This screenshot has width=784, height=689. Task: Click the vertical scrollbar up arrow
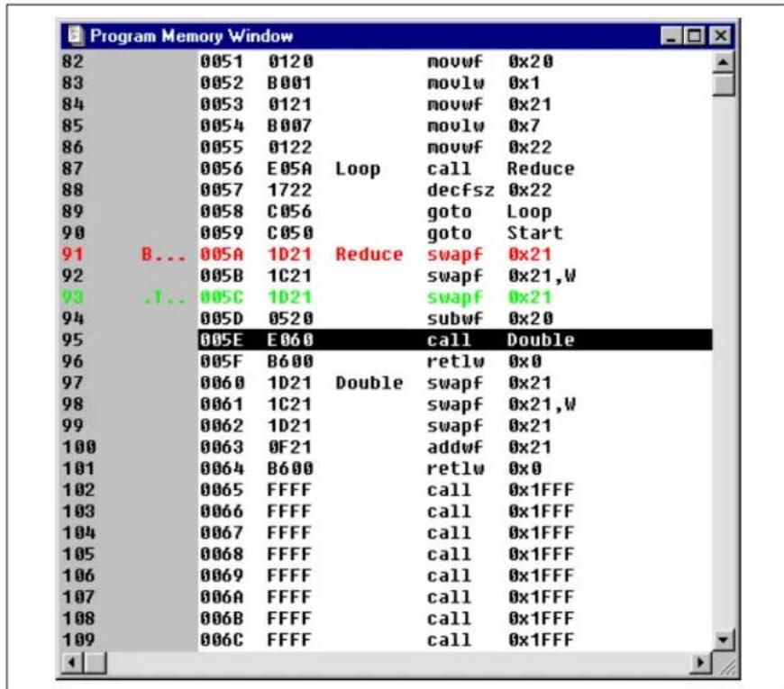[x=723, y=62]
